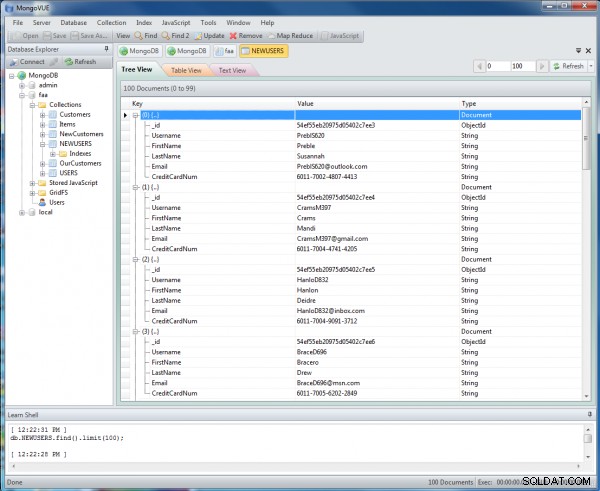Pin the Learn Shell panel
Screen dimensions: 600x491
coord(589,414)
